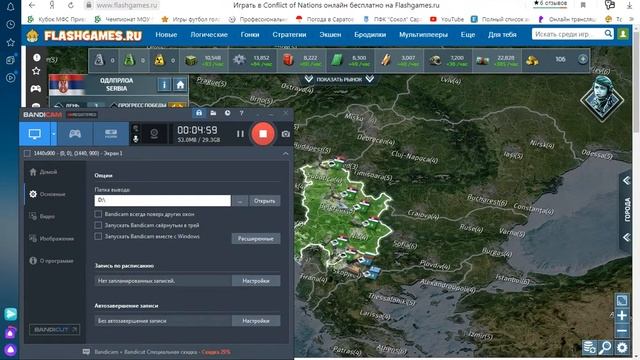The image size is (640, 360).
Task: Click the browse '...' button for output folder
Action: point(240,201)
